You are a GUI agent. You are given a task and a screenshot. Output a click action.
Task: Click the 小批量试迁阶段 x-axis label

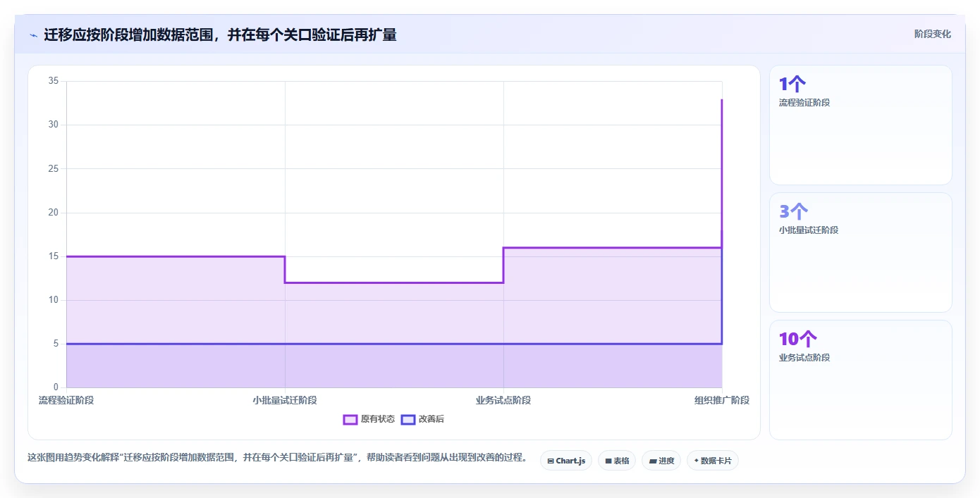click(x=285, y=400)
